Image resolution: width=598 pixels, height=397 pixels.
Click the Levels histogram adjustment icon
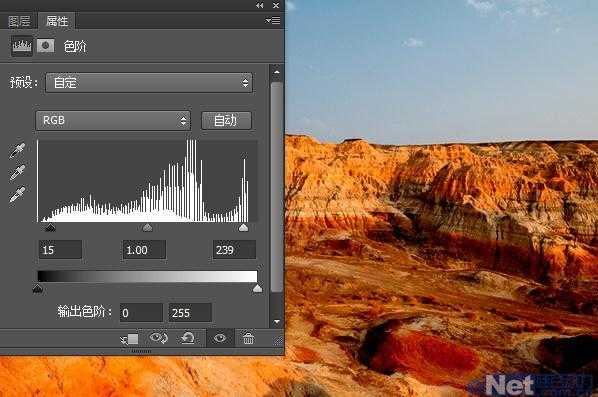coord(21,46)
